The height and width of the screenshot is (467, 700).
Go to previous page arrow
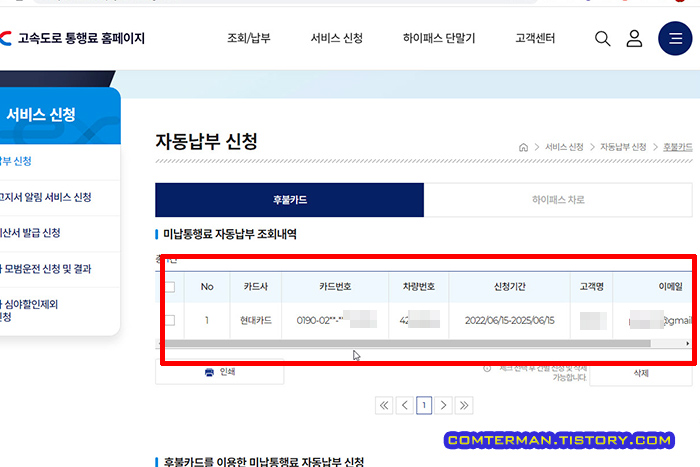[x=404, y=405]
